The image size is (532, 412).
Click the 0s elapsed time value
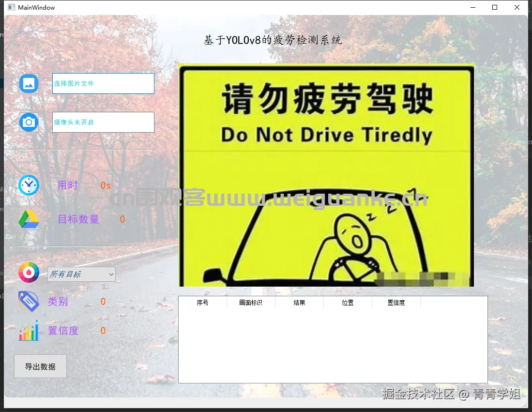click(106, 185)
